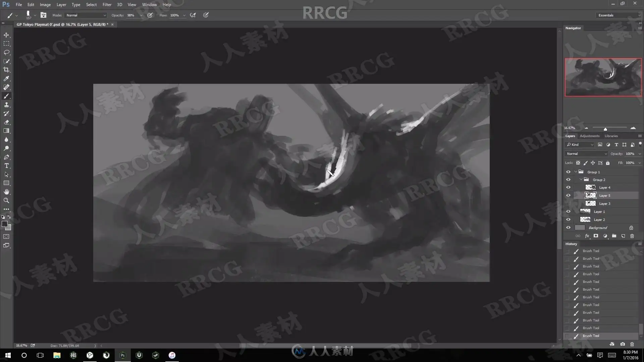
Task: Select the Healing Brush tool
Action: (6, 87)
